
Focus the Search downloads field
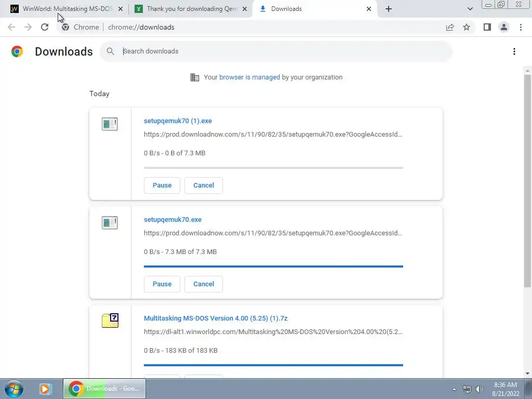point(276,51)
